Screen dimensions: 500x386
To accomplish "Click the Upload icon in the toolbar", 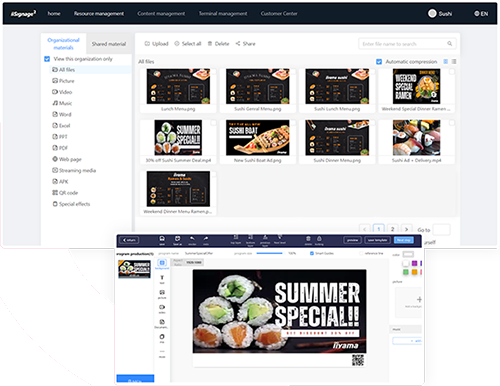I will pos(147,44).
